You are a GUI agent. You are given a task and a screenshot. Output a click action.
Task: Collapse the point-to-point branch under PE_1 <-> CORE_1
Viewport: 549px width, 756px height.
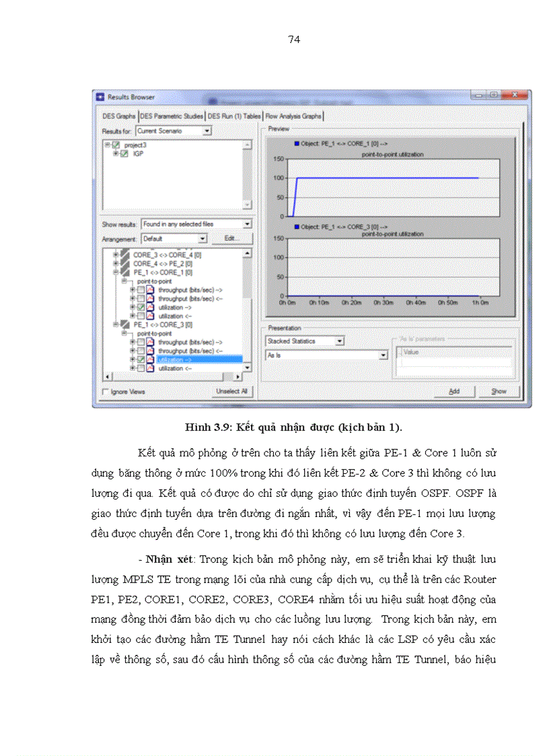point(124,281)
